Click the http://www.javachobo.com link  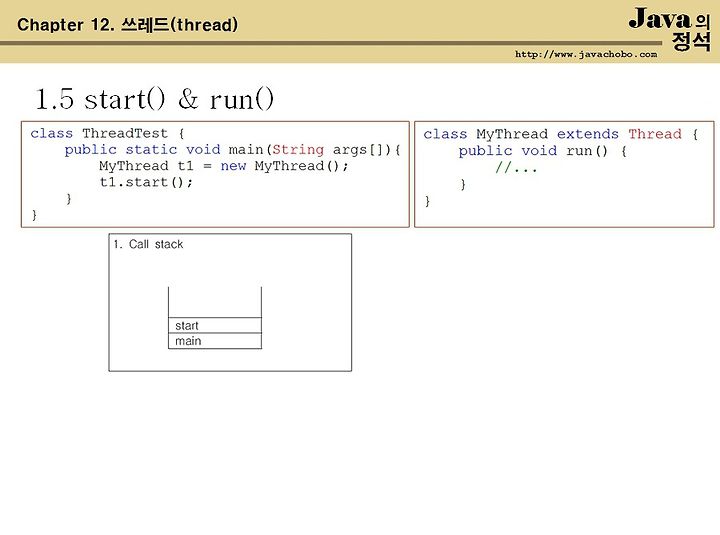(586, 54)
